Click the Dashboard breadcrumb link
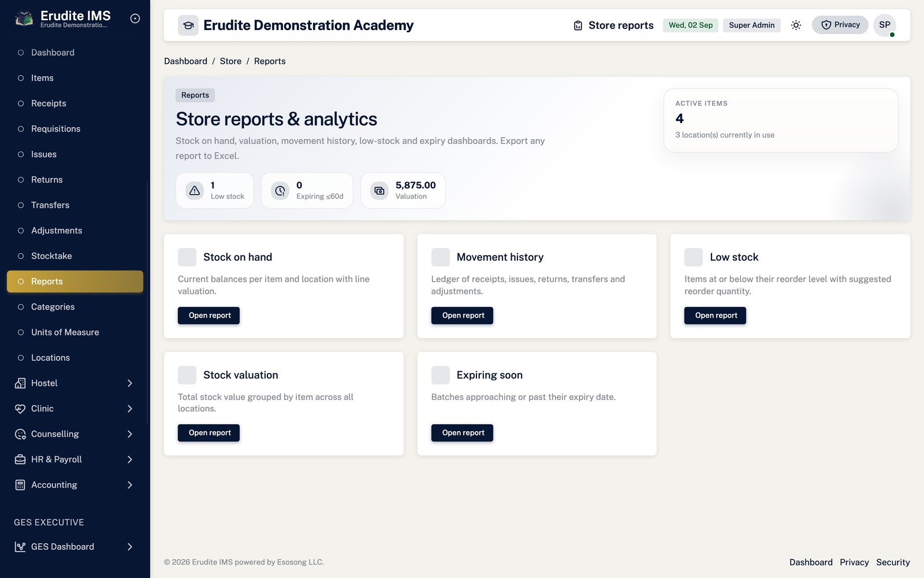The width and height of the screenshot is (924, 578). [x=185, y=61]
